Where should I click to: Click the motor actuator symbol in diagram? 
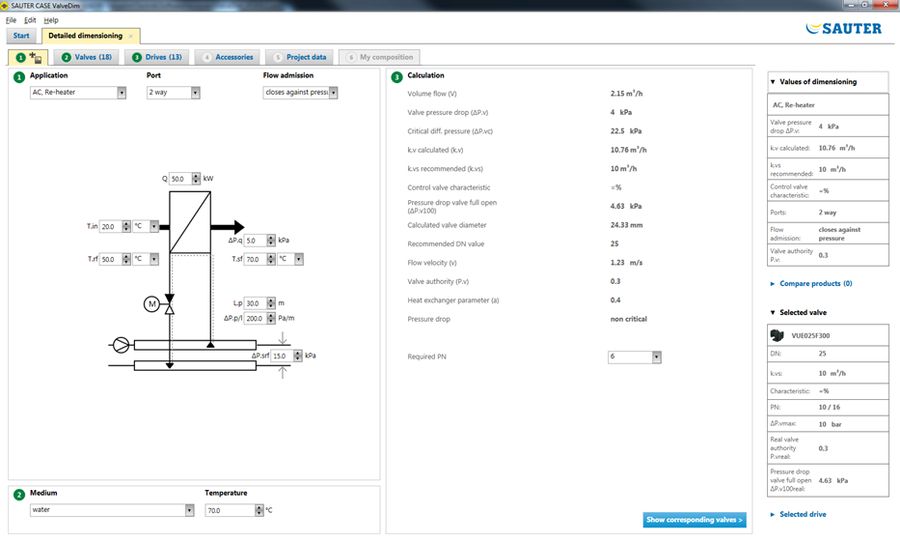(152, 305)
